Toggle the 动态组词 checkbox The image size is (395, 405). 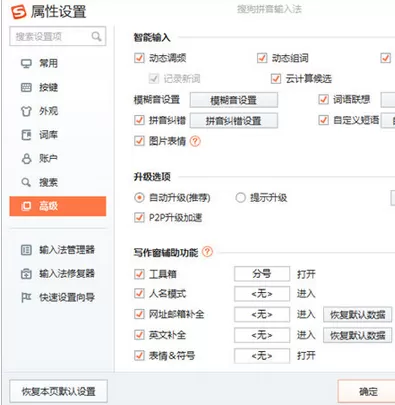(x=262, y=58)
